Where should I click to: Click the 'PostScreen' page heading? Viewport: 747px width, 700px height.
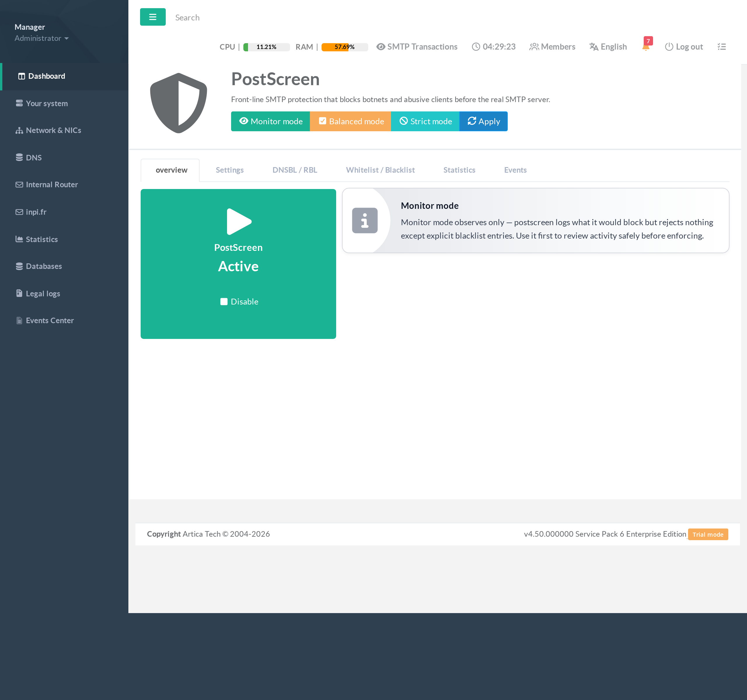(x=275, y=79)
